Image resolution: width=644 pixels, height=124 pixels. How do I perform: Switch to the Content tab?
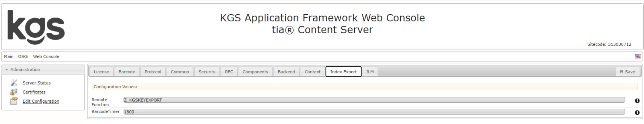point(313,72)
